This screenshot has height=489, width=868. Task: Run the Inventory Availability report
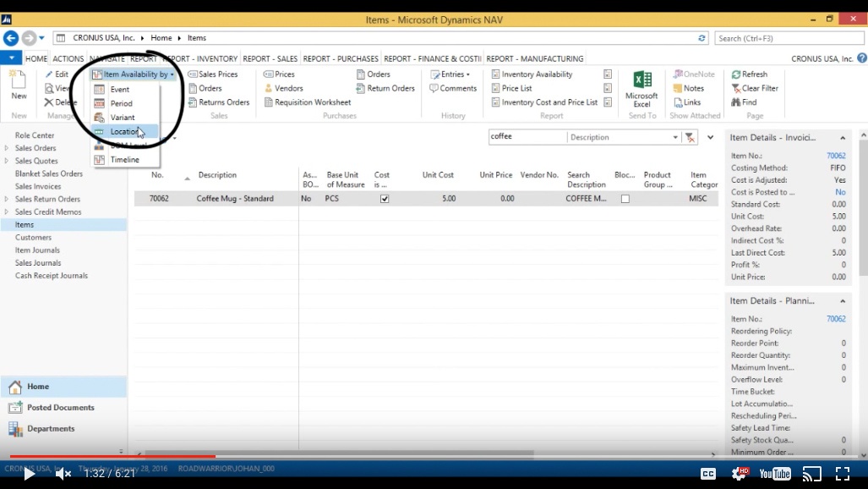(x=532, y=74)
